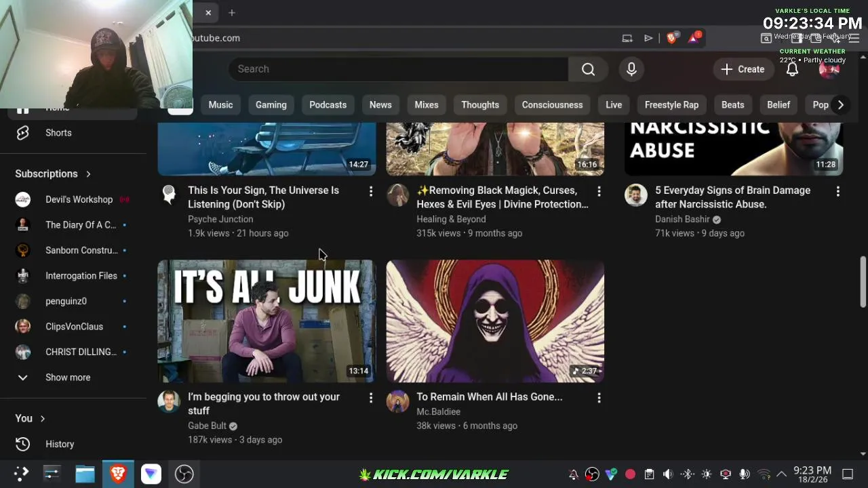This screenshot has height=488, width=868.
Task: Click the brightness icon in system tray
Action: coord(707,474)
